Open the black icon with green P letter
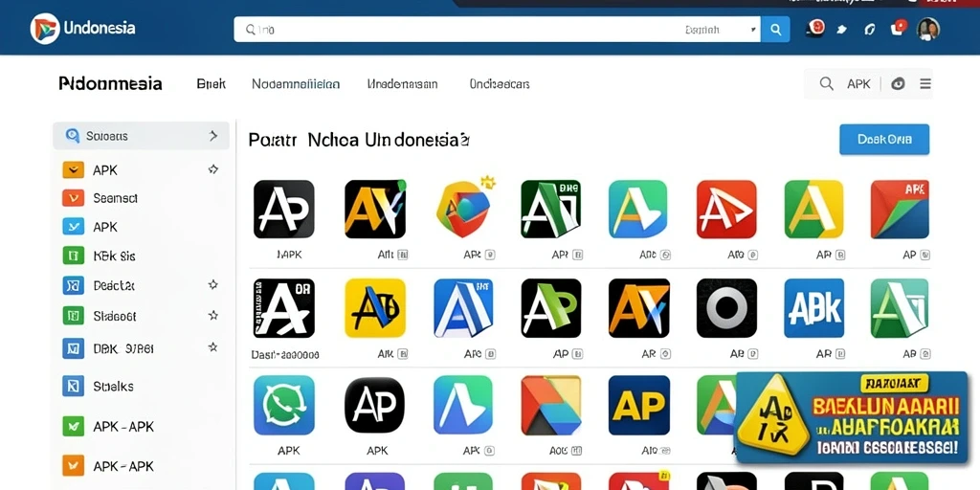The image size is (980, 490). coord(550,308)
